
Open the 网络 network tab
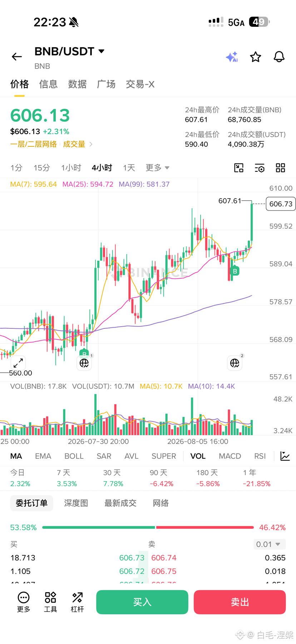pyautogui.click(x=161, y=503)
